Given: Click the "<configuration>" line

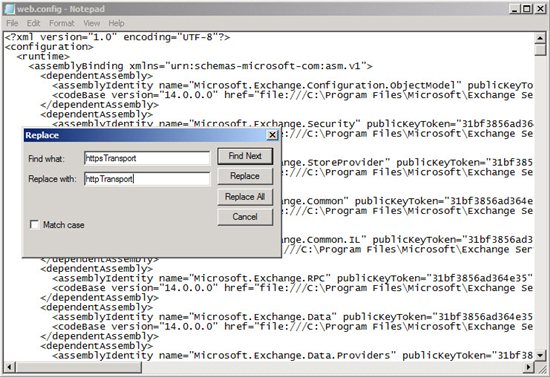Looking at the screenshot, I should [x=49, y=47].
